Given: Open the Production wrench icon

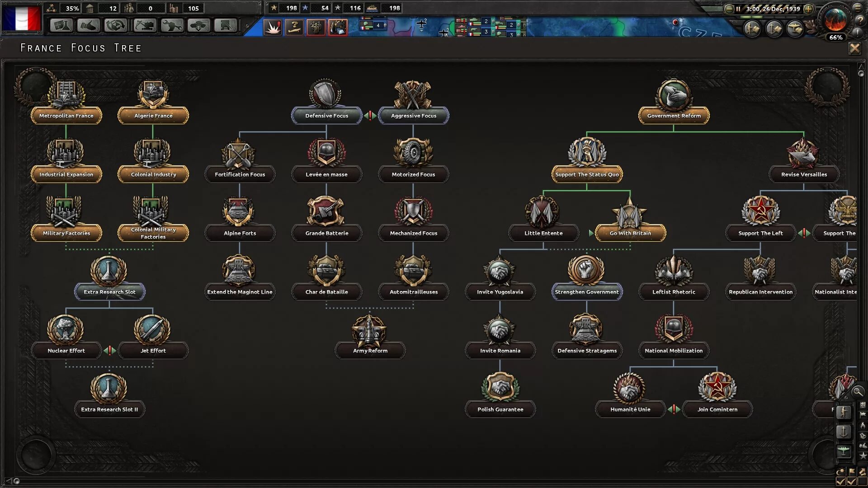Looking at the screenshot, I should tap(172, 25).
